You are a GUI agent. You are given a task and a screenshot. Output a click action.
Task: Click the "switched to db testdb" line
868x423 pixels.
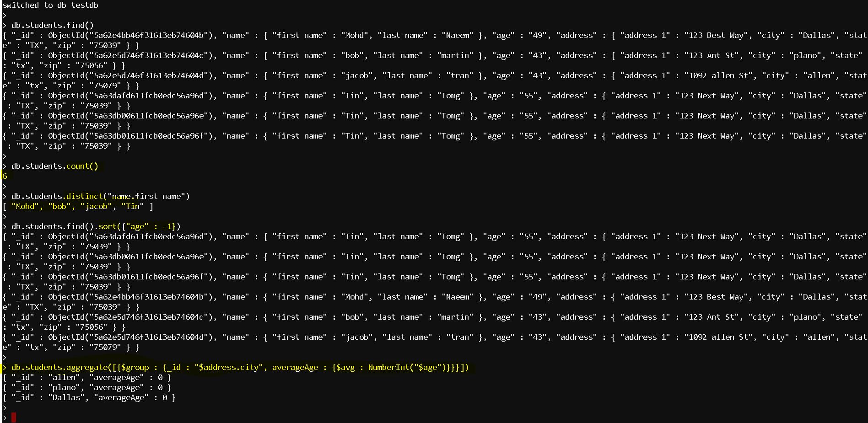(x=50, y=5)
